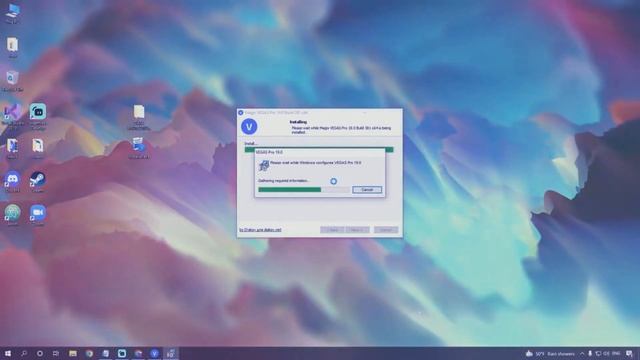This screenshot has width=640, height=360.
Task: Open Google Chrome from the taskbar
Action: click(x=89, y=353)
